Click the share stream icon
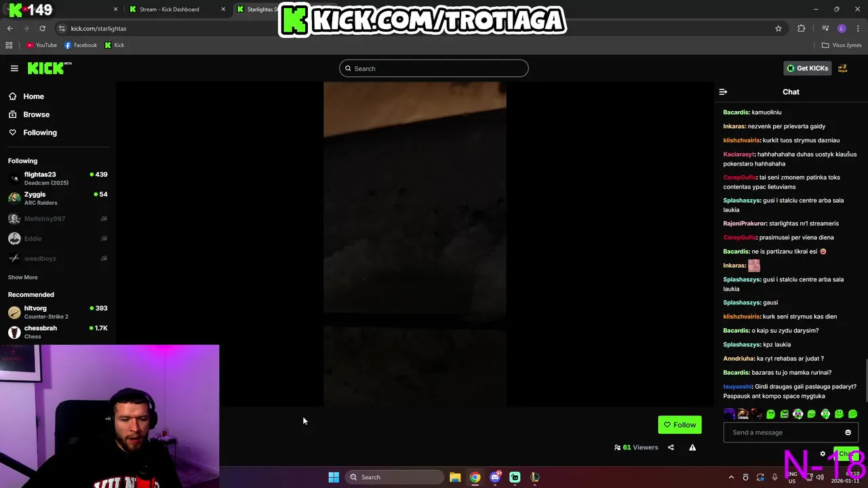 click(671, 447)
